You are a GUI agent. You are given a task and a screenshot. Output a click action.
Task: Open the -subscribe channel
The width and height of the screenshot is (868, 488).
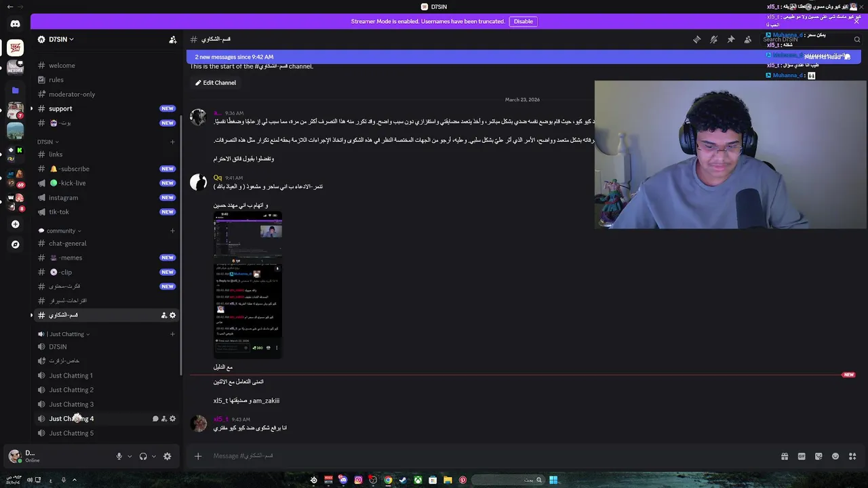(107, 169)
